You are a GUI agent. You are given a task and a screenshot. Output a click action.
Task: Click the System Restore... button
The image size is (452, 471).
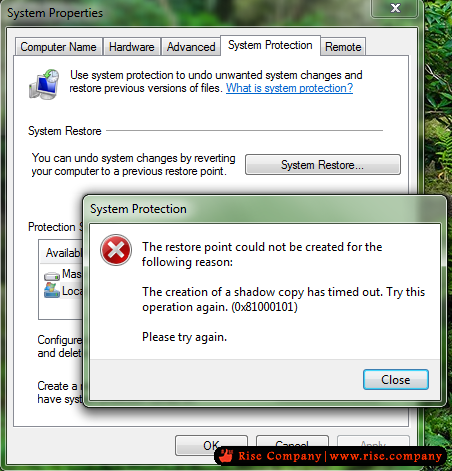point(323,165)
